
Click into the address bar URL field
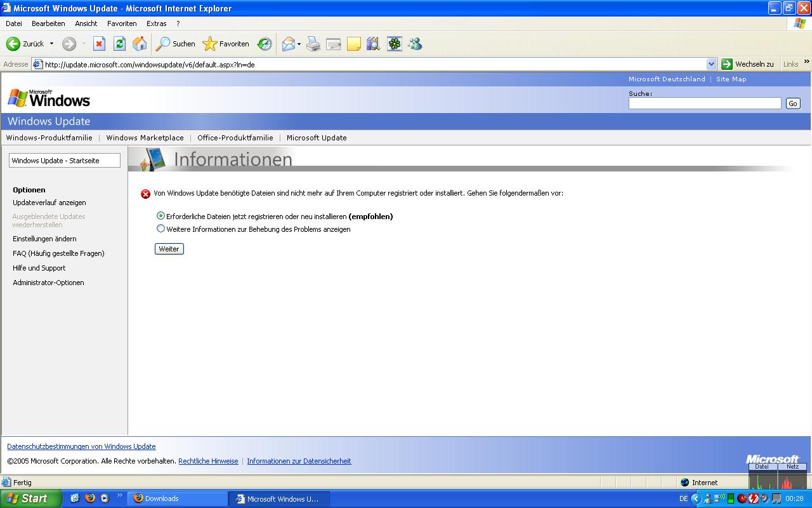pyautogui.click(x=374, y=64)
